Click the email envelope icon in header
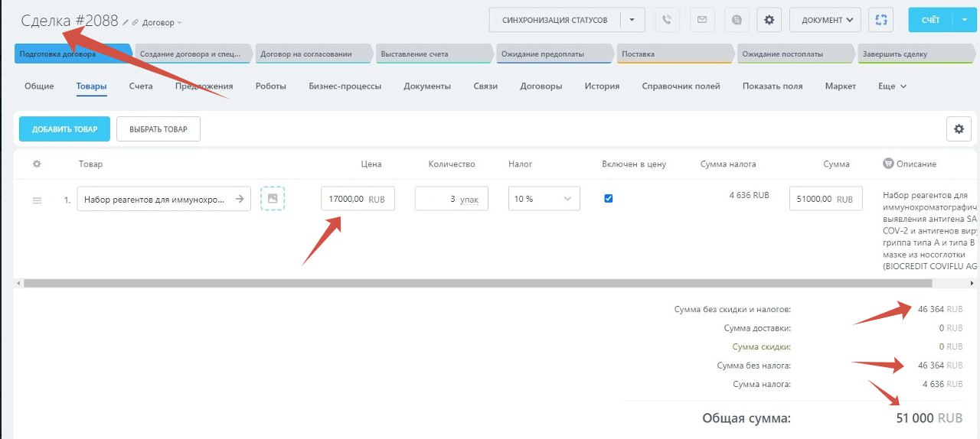Screen dimensions: 980x439 701,20
